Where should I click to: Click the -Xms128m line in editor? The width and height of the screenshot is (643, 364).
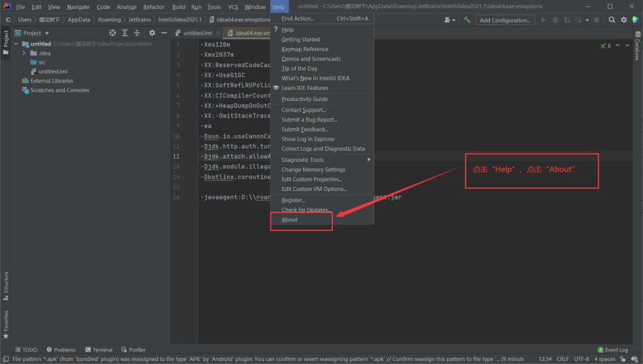pyautogui.click(x=215, y=45)
